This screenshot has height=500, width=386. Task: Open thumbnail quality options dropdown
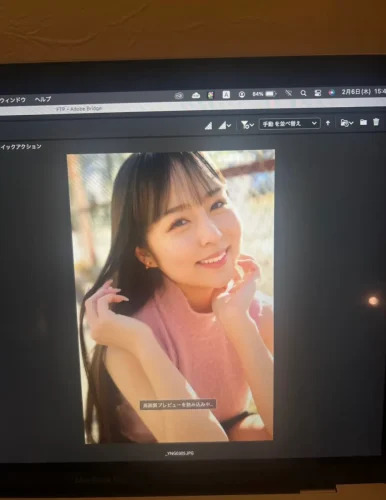coord(225,125)
